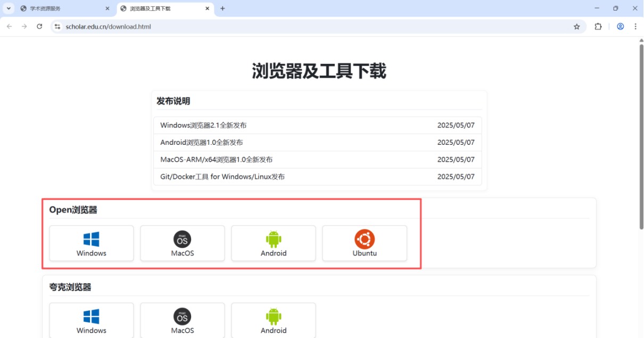Viewport: 644px width, 338px height.
Task: Download 夸克浏览器 for Windows
Action: [92, 320]
